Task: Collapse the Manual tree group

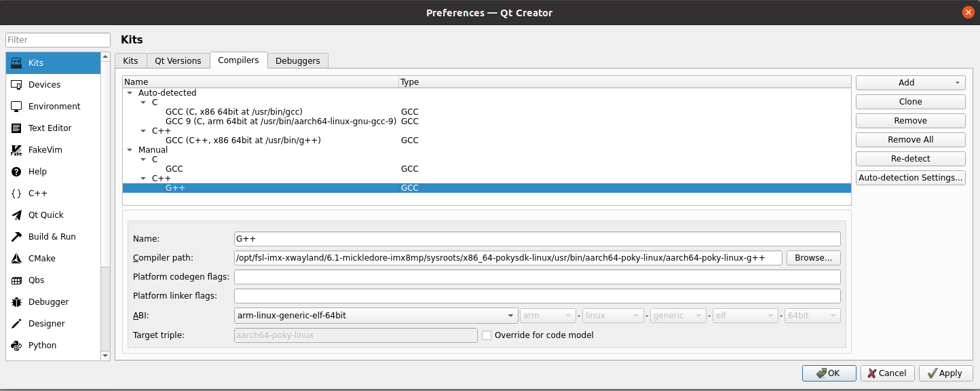Action: 129,149
